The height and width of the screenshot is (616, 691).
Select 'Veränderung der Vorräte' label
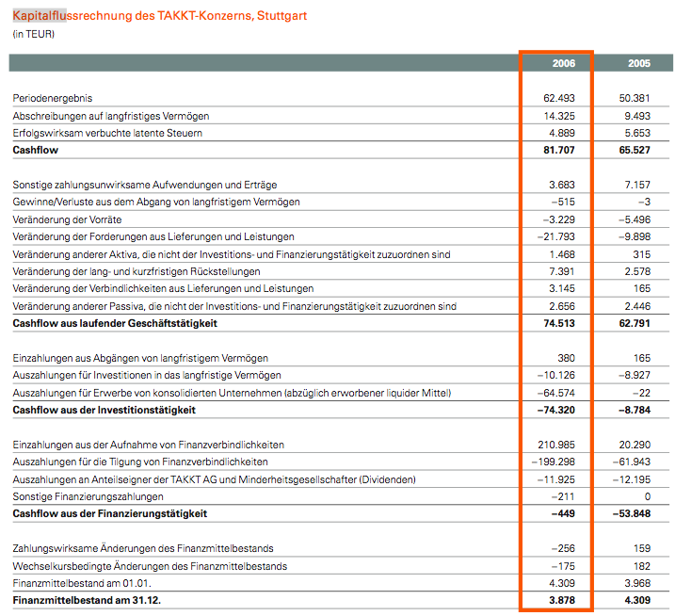click(67, 219)
